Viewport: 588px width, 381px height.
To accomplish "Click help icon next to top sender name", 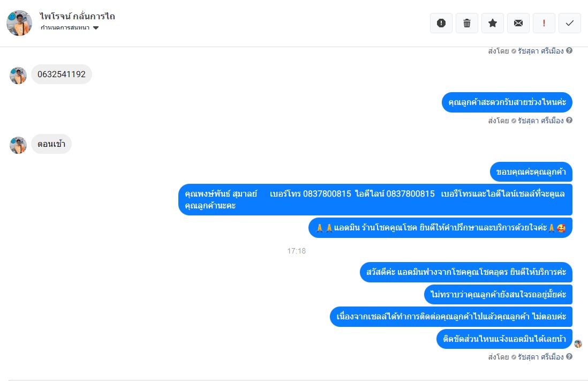I will (x=569, y=51).
